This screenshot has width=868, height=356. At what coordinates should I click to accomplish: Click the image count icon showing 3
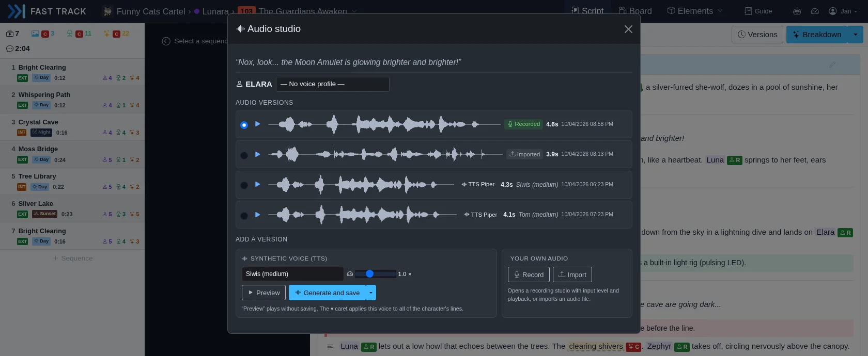point(35,34)
